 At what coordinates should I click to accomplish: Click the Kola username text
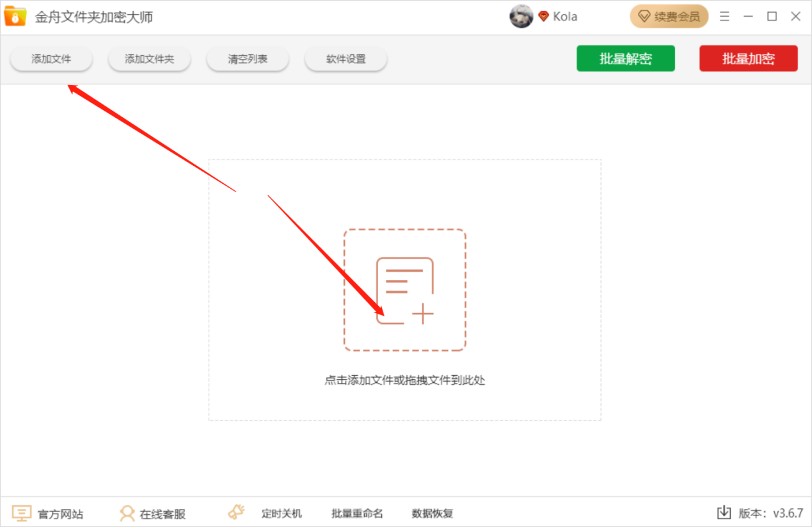pos(566,16)
